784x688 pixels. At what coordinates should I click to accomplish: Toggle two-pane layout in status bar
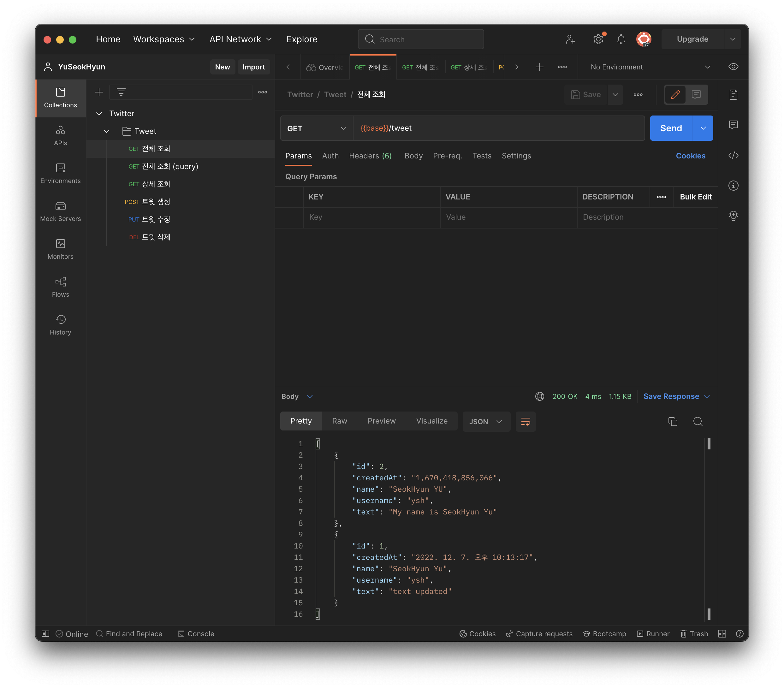[x=722, y=633]
